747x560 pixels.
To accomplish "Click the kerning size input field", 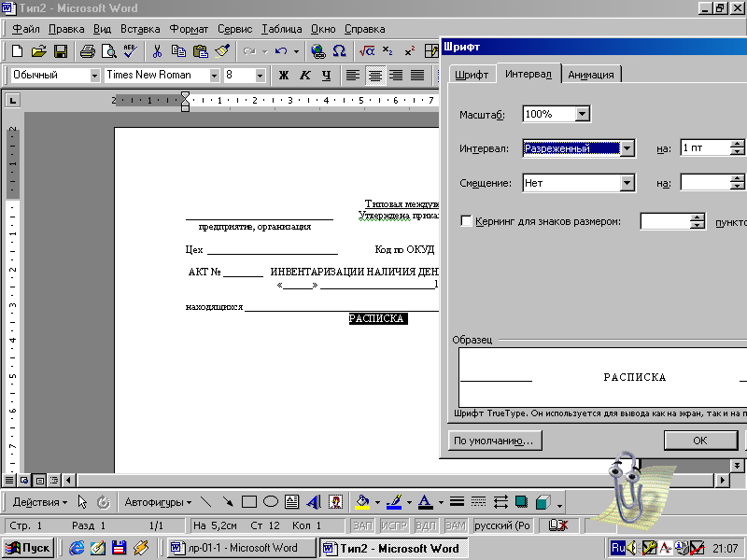I will pyautogui.click(x=666, y=221).
